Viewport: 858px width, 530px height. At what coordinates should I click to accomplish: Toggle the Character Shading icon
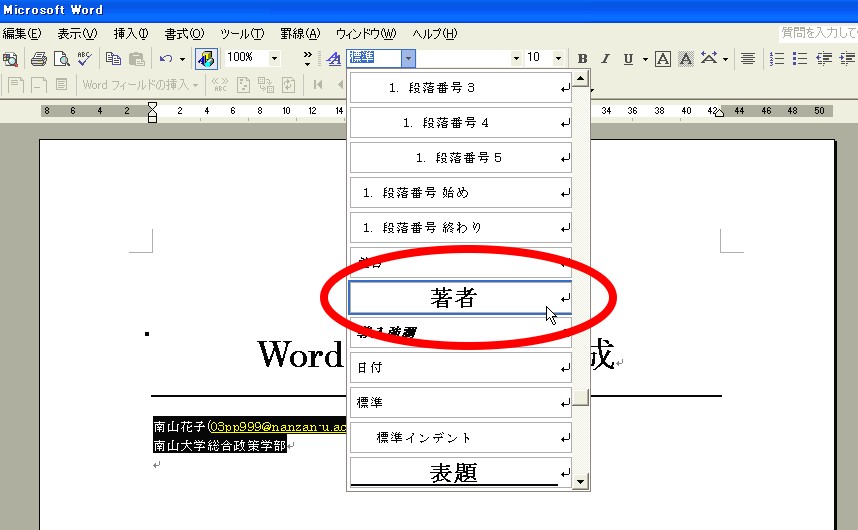point(686,59)
